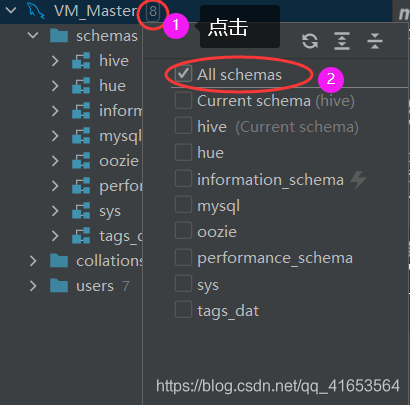Screen dimensions: 410x405
Task: Expand the users folder
Action: pos(33,286)
